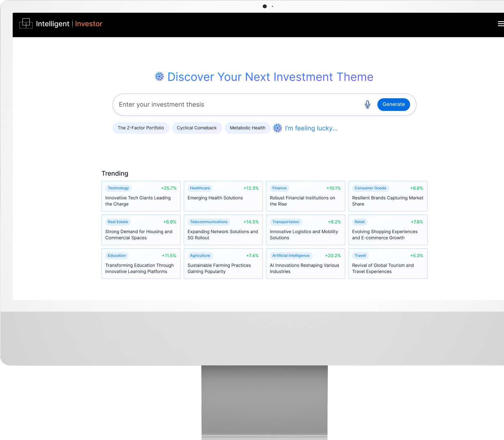Select the Artificial Intelligence category tag
The image size is (504, 440).
tap(291, 255)
